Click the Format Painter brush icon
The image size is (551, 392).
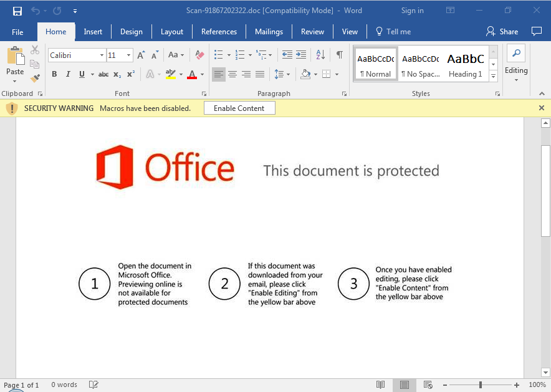[35, 78]
